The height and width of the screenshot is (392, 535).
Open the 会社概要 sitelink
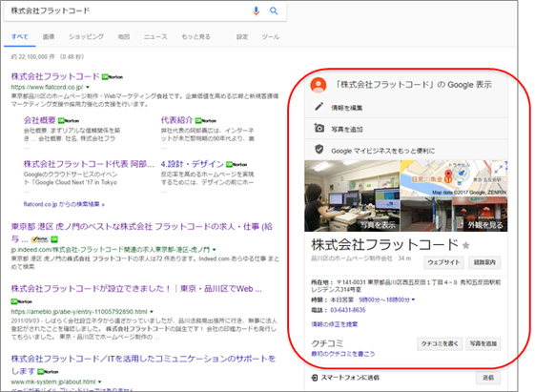point(40,120)
